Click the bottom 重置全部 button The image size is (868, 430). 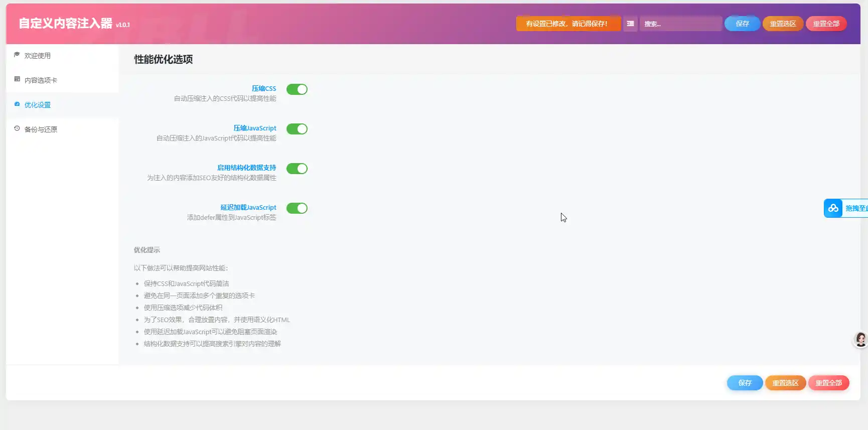pos(828,383)
